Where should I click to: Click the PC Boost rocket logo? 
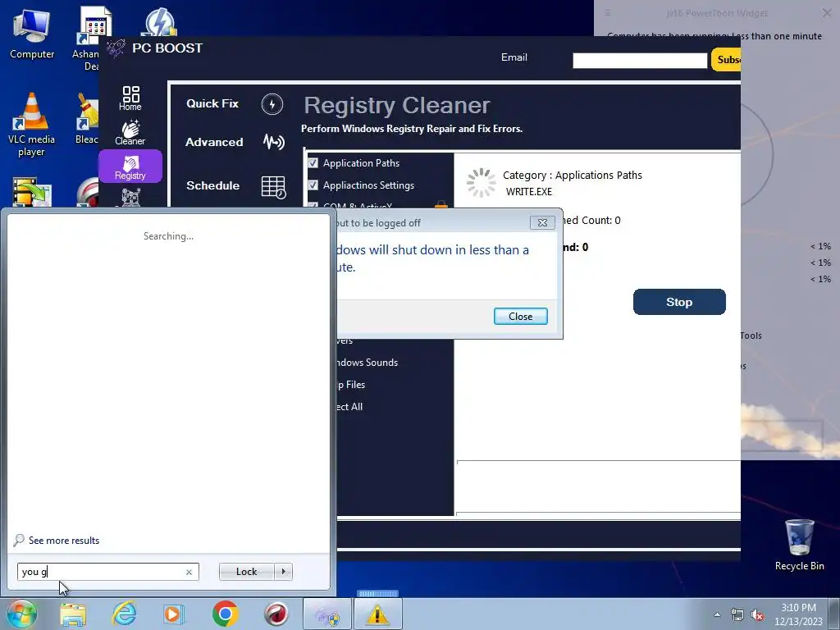[x=116, y=48]
